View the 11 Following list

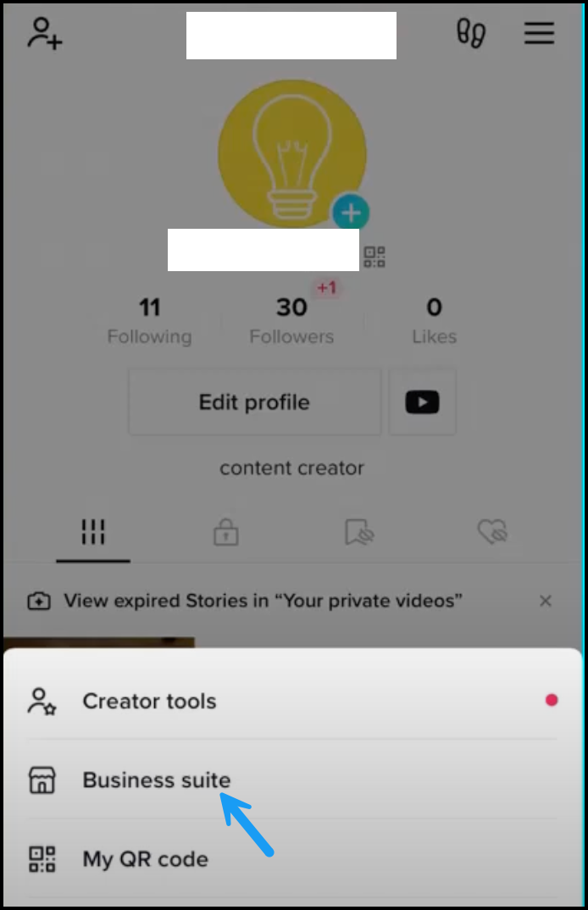tap(150, 320)
